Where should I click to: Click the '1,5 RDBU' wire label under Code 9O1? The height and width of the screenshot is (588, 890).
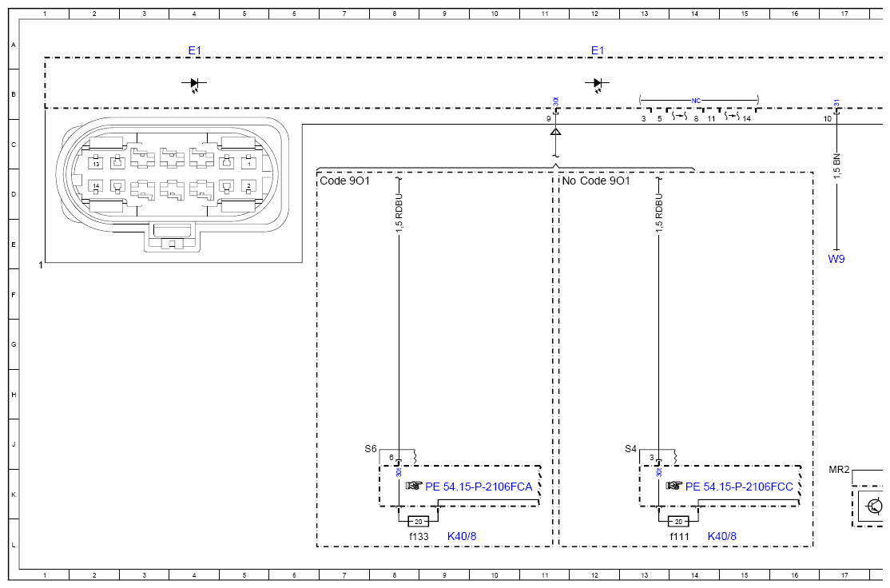pyautogui.click(x=399, y=213)
